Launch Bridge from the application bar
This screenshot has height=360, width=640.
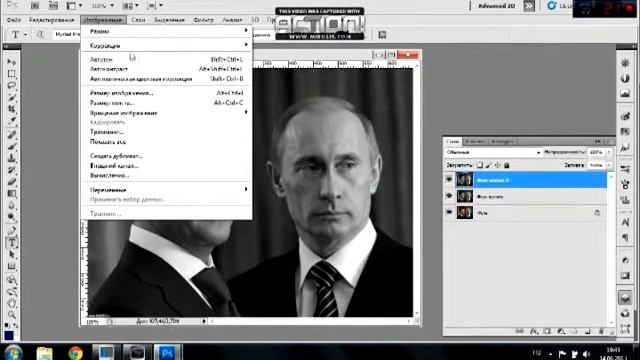(36, 6)
